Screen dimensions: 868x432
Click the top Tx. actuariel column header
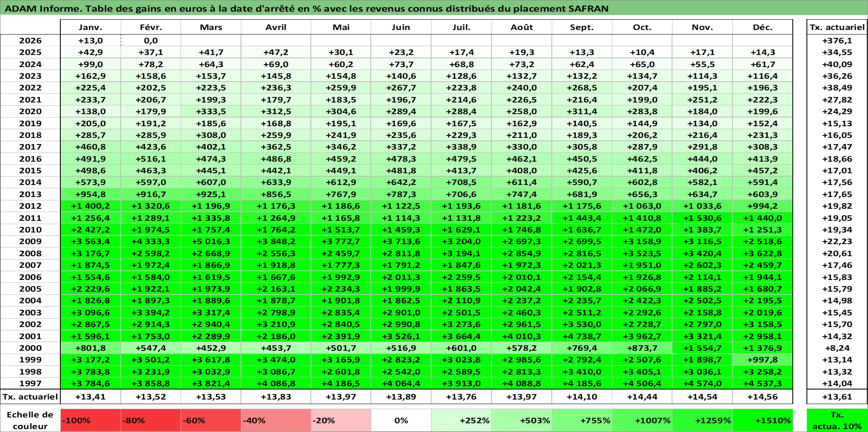pyautogui.click(x=837, y=27)
